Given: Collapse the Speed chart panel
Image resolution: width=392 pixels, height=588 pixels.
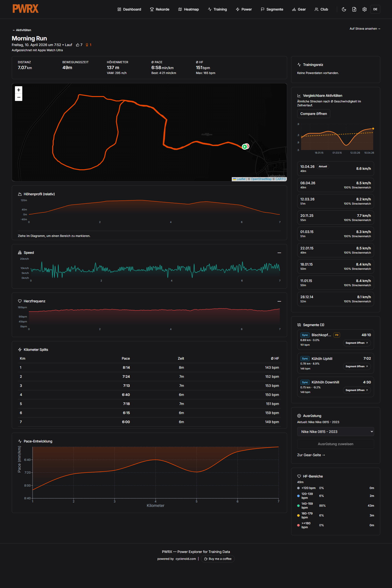Looking at the screenshot, I should click(279, 253).
